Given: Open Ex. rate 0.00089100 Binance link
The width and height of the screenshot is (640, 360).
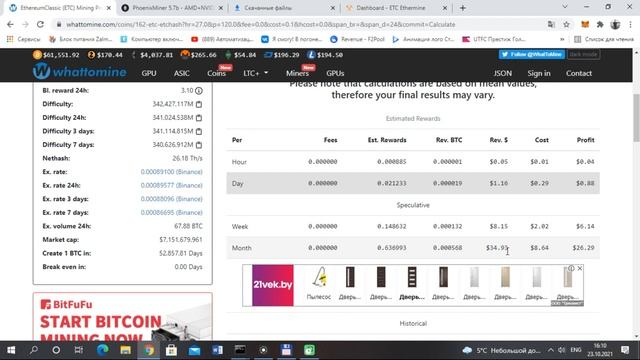Looking at the screenshot, I should [x=171, y=172].
